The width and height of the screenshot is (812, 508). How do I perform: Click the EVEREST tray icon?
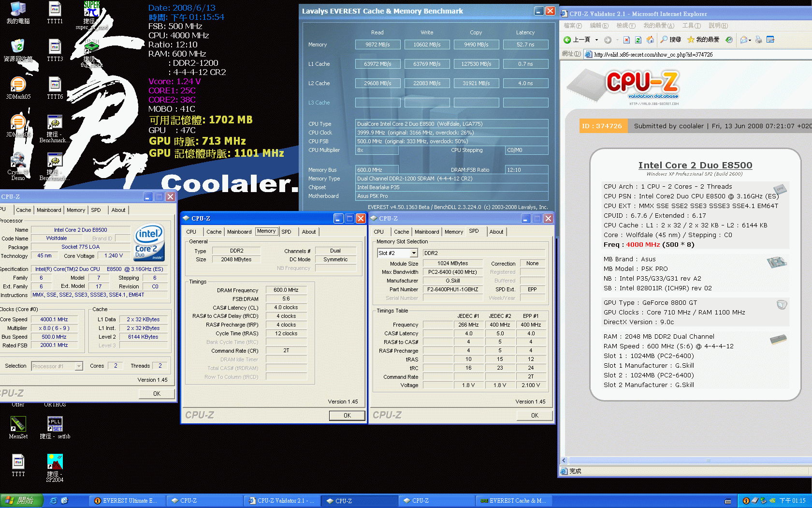coord(746,501)
